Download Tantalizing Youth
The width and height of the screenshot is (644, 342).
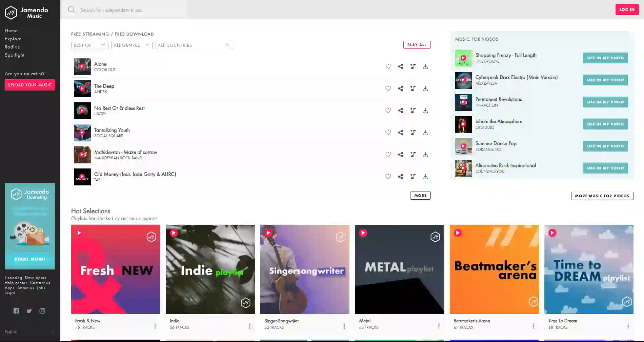[425, 133]
